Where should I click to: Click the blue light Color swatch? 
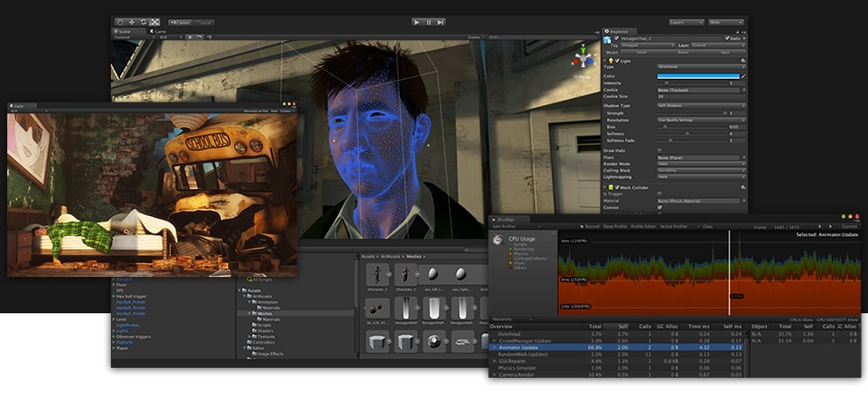pyautogui.click(x=697, y=74)
